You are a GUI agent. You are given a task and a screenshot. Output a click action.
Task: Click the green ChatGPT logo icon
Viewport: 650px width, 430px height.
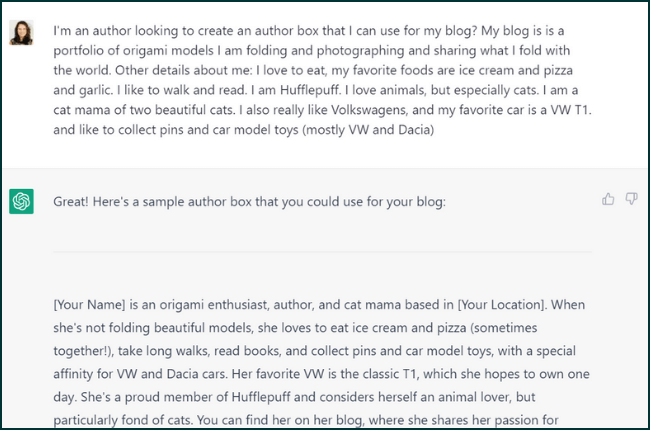22,201
